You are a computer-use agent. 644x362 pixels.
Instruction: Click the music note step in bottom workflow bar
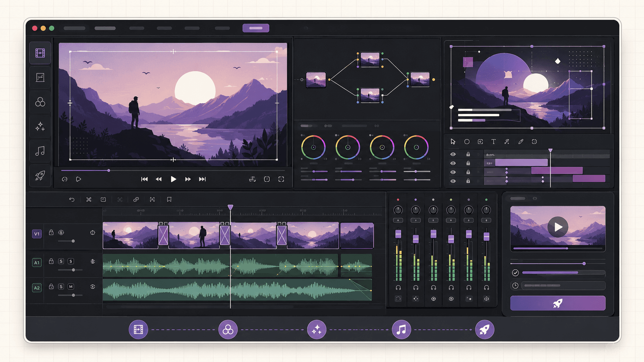point(401,330)
